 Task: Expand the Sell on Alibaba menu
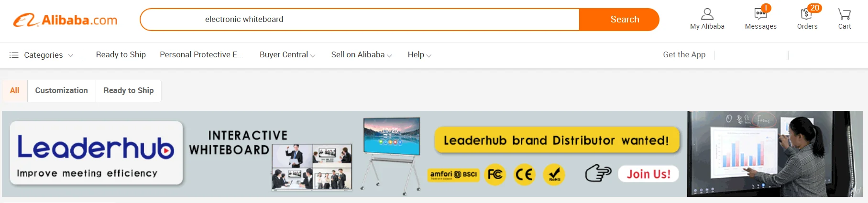[x=361, y=55]
